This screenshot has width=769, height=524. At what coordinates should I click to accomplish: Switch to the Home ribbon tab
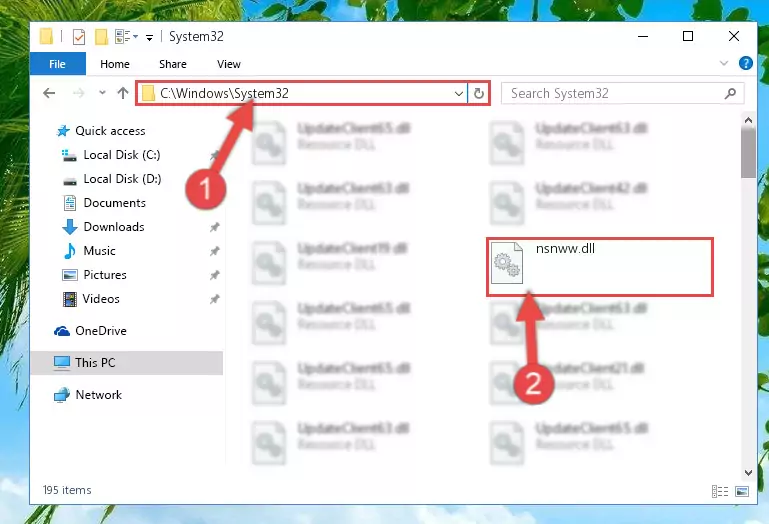click(x=115, y=64)
